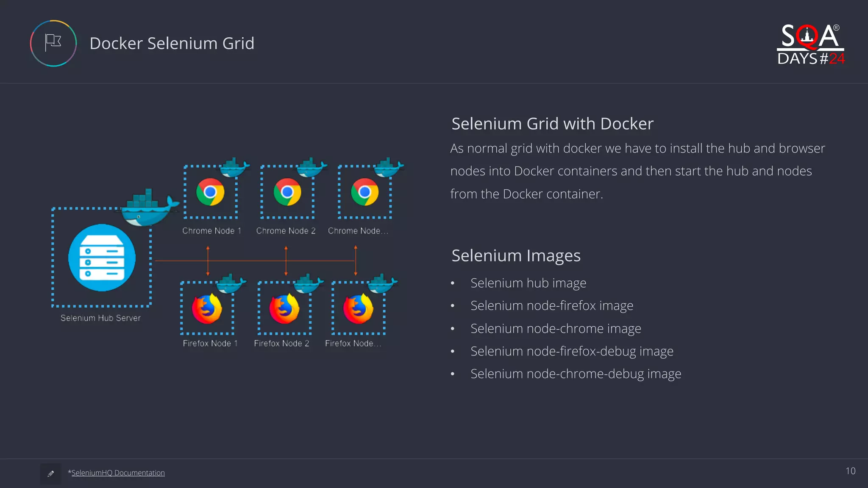Click the pencil icon in the footer
Image resolution: width=868 pixels, height=488 pixels.
[x=51, y=474]
